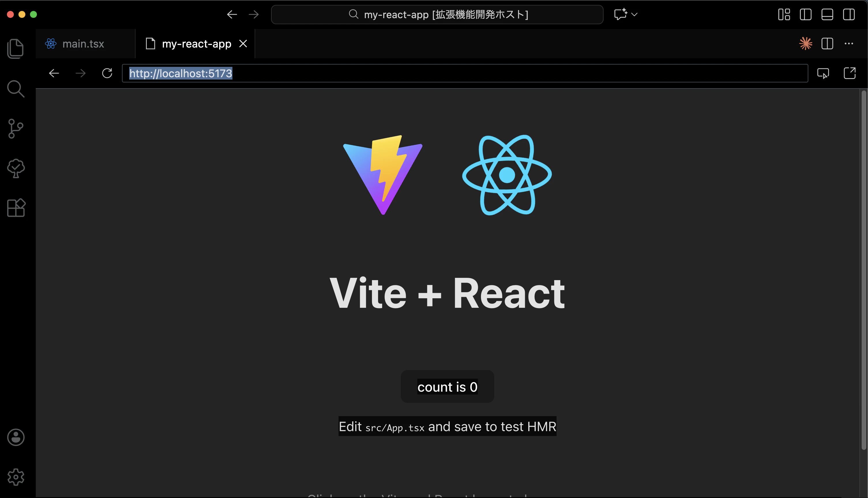Click the localhost:5173 URL field
This screenshot has height=498, width=868.
(465, 73)
